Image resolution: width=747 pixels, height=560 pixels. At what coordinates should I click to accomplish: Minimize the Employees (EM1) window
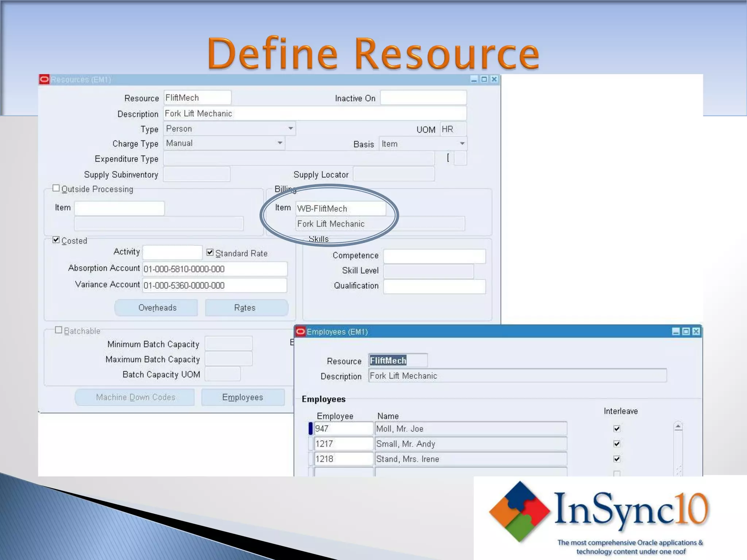(676, 331)
